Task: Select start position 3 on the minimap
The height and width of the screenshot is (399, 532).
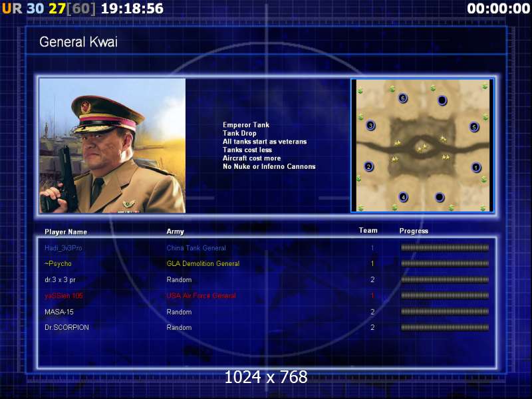Action: (x=370, y=126)
